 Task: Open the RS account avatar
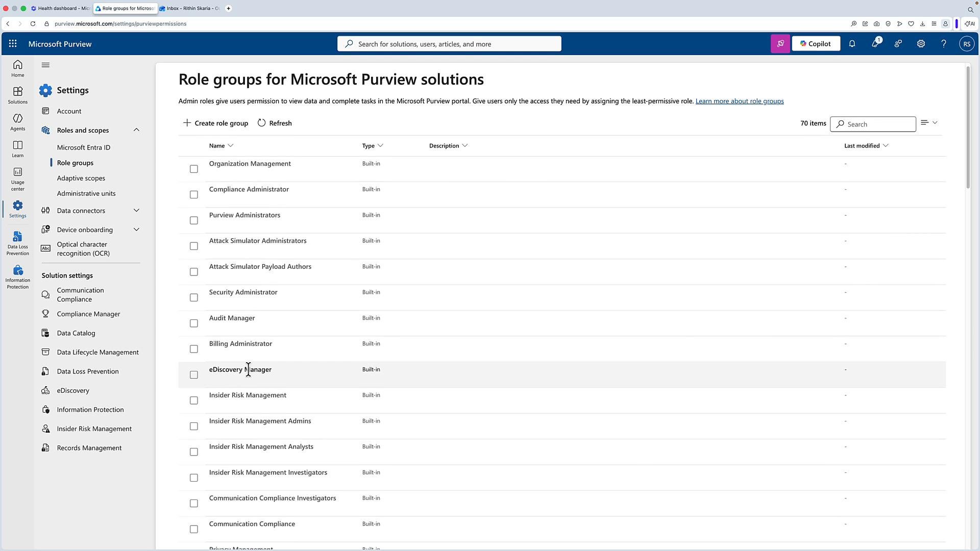[x=967, y=44]
